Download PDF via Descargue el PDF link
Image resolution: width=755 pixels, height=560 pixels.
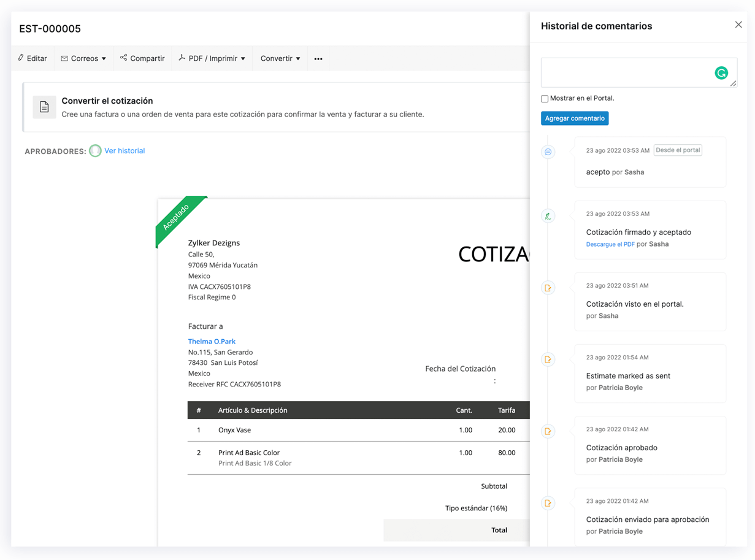610,244
